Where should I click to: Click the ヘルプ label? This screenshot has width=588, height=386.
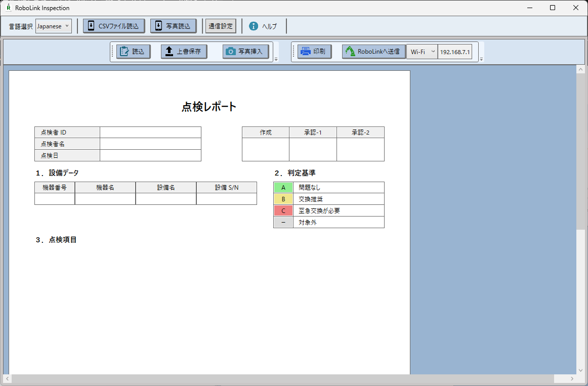coord(269,26)
